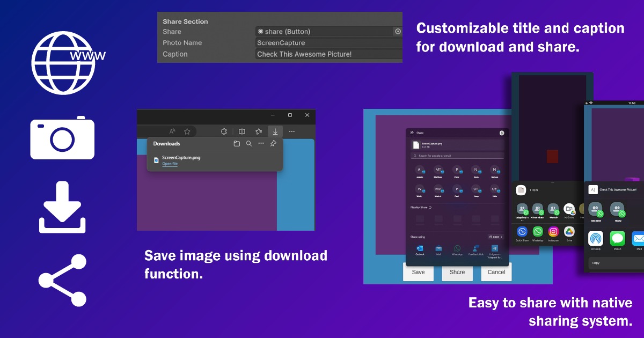Pin the Downloads panel
The width and height of the screenshot is (644, 338).
tap(273, 144)
